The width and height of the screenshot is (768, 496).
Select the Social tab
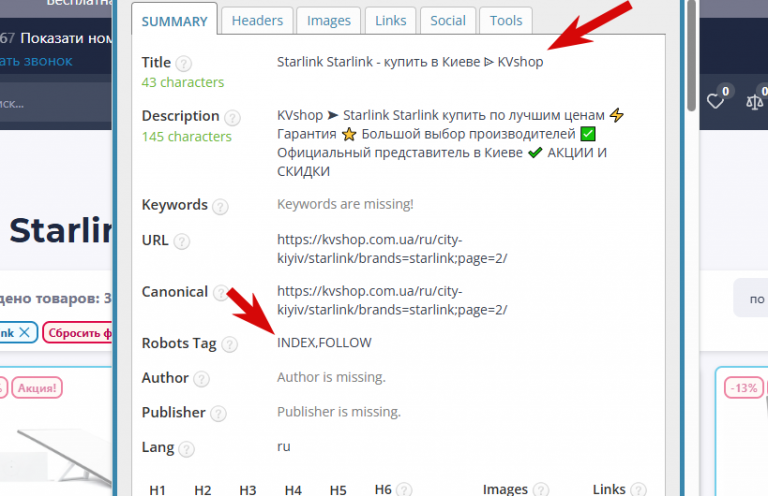[x=448, y=21]
